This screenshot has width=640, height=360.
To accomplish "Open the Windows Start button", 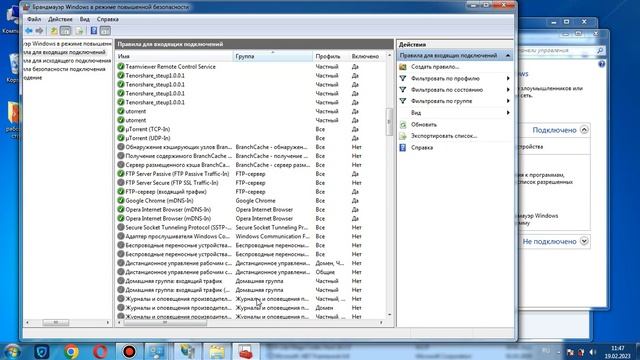I will [x=12, y=351].
